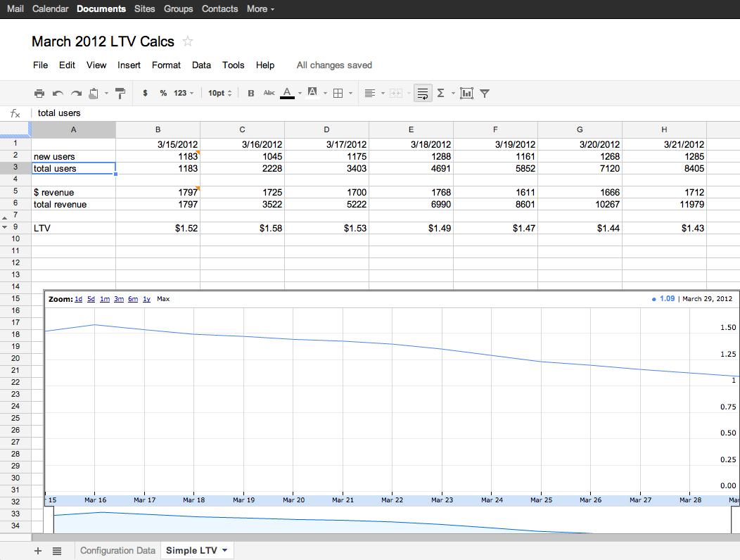Click the background color icon
740x560 pixels.
[x=312, y=93]
